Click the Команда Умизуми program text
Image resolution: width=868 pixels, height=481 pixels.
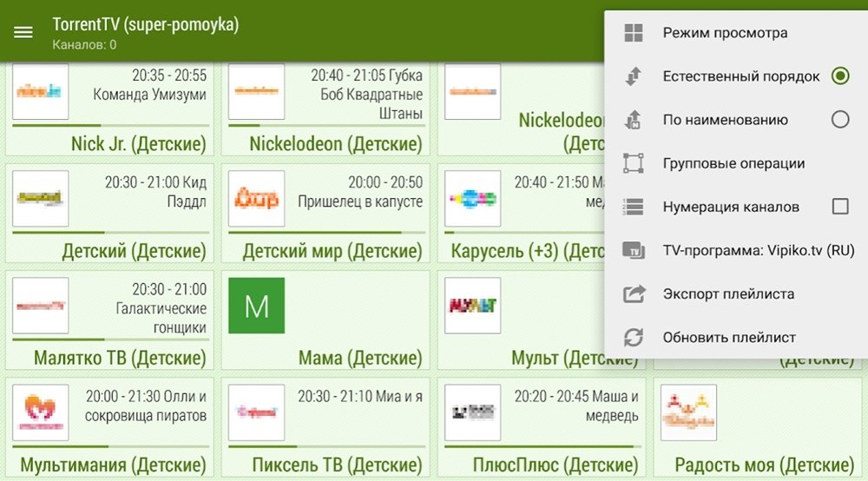[149, 95]
